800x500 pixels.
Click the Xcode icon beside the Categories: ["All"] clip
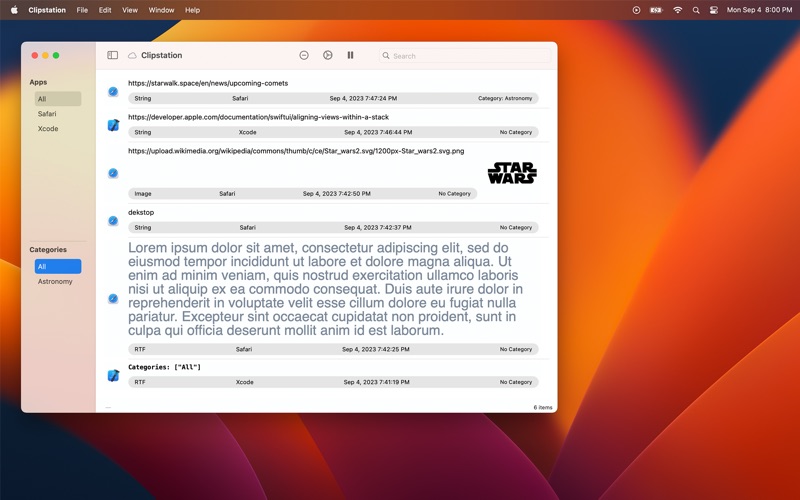tap(113, 376)
